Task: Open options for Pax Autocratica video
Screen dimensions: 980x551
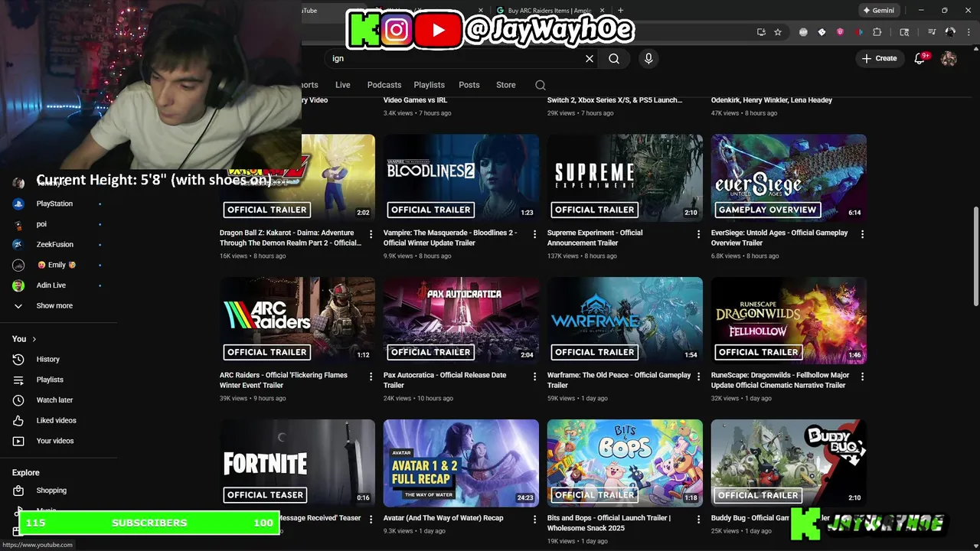Action: click(534, 377)
